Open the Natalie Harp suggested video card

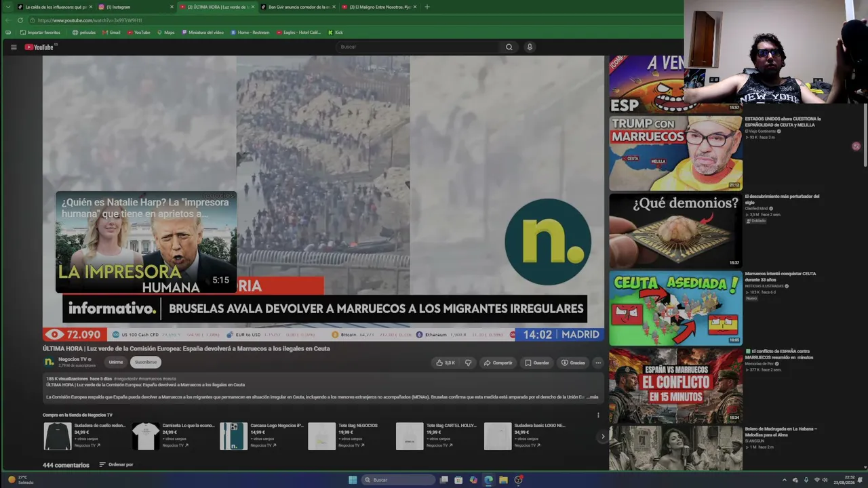click(146, 242)
